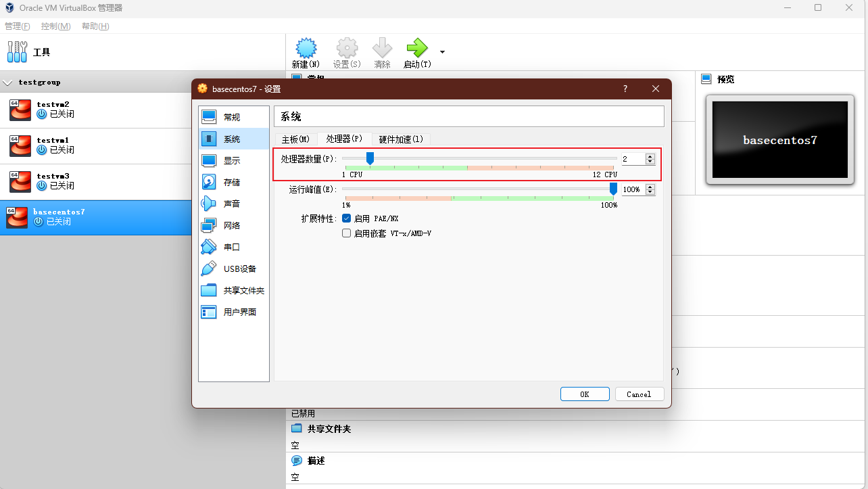Open Display (显示) settings category
The image size is (868, 489).
pos(233,160)
